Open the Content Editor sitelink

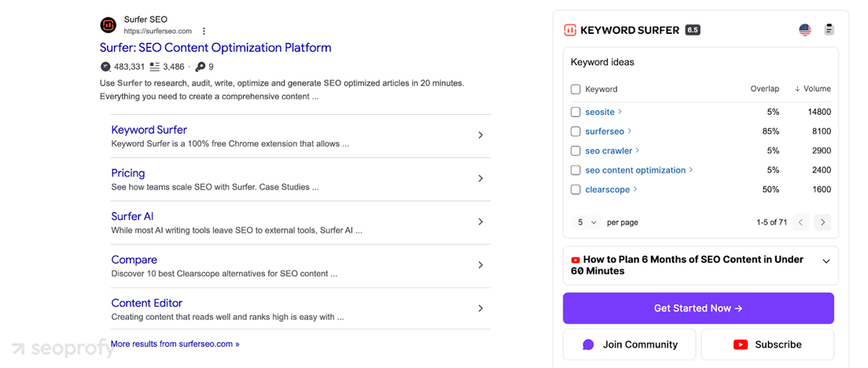pos(147,303)
